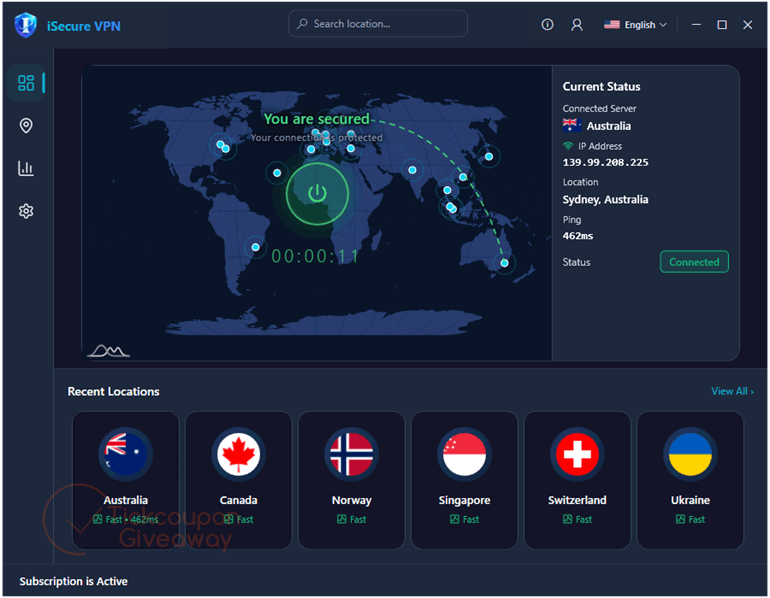The height and width of the screenshot is (598, 770).
Task: Select the Ukraine recent location card
Action: [x=690, y=480]
